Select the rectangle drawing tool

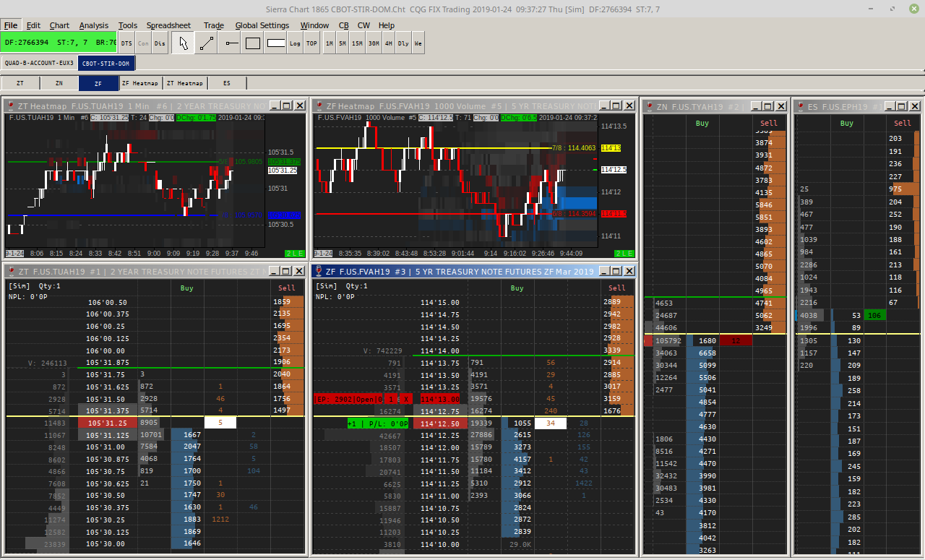click(x=252, y=43)
